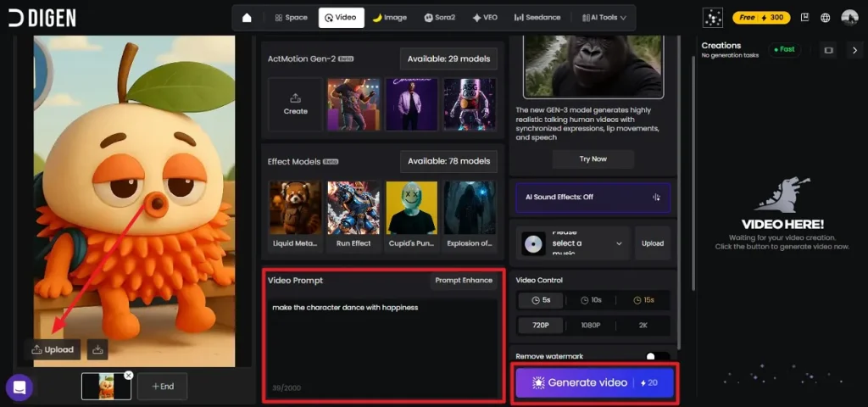Click into the Video Prompt text box
Image resolution: width=868 pixels, height=407 pixels.
pyautogui.click(x=382, y=348)
